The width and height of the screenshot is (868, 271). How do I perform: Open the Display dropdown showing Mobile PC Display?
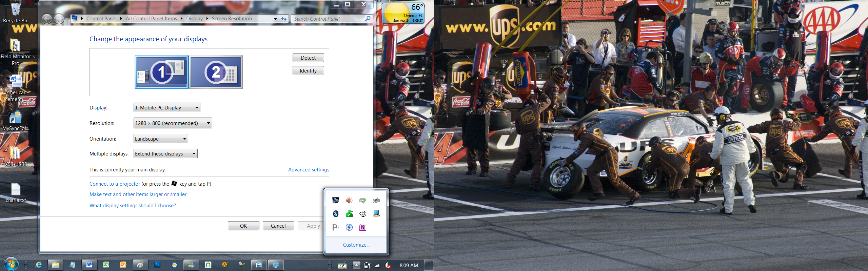(167, 108)
